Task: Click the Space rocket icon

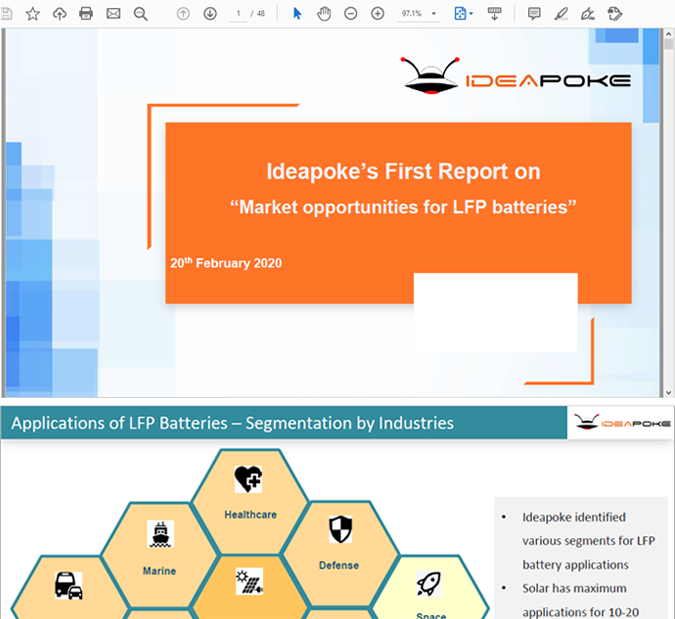Action: 429,584
